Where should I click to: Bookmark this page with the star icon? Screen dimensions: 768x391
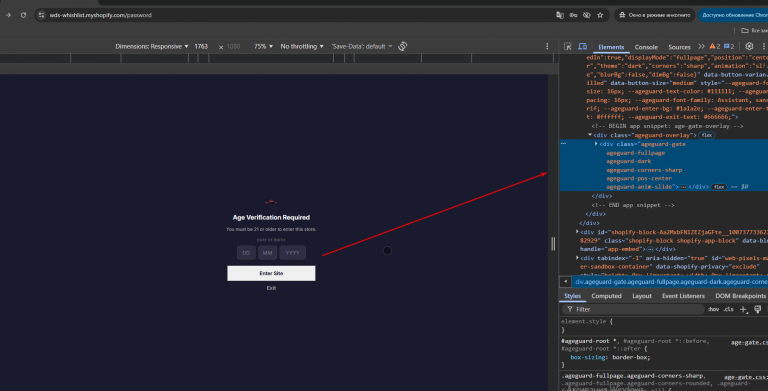click(x=600, y=15)
